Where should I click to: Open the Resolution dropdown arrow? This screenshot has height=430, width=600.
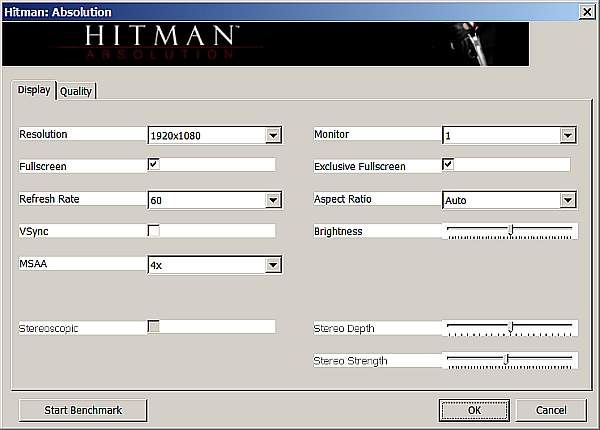point(273,135)
